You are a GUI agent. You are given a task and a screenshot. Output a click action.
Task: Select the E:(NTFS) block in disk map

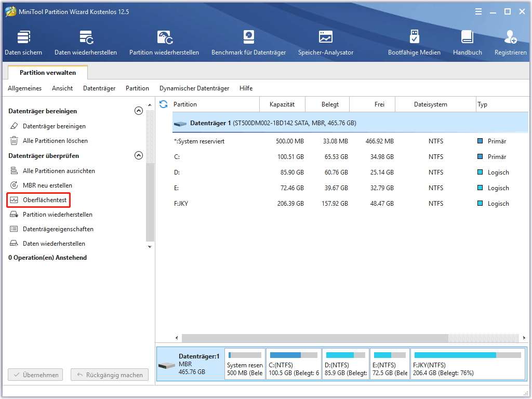coord(390,364)
